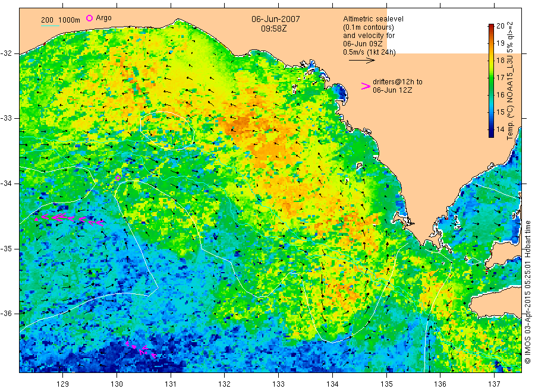
Task: Click the color bar label '16'
Action: pos(500,95)
